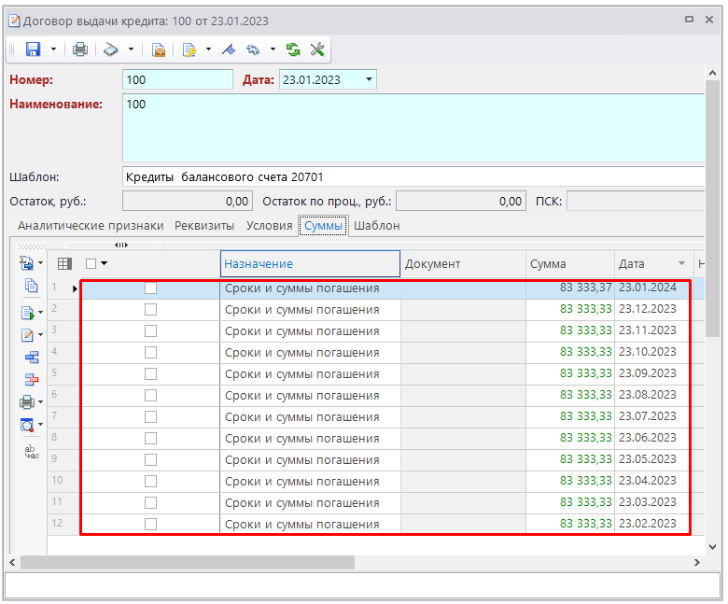Click the horizontal scrollbar at table bottom
The image size is (728, 604).
click(186, 562)
